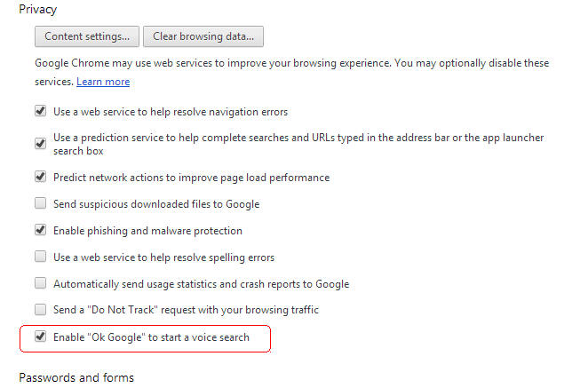Click the usage statistics and crash reports label
This screenshot has width=588, height=388.
point(201,284)
